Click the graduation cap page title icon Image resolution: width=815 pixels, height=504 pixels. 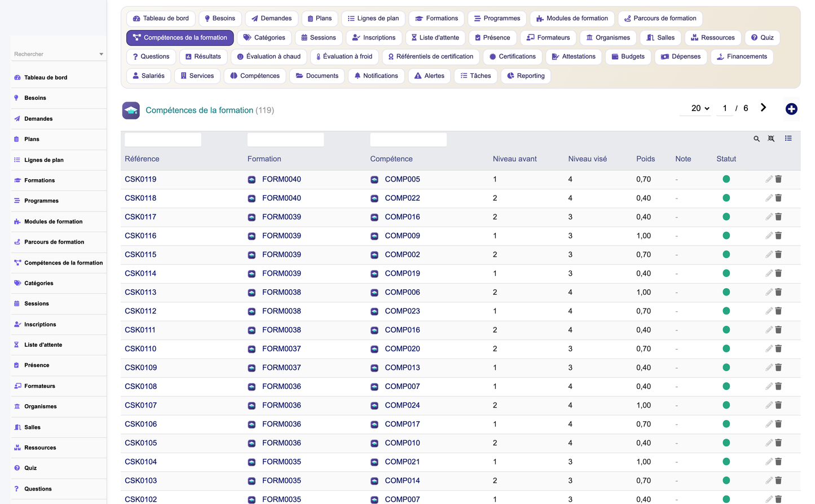pyautogui.click(x=131, y=110)
